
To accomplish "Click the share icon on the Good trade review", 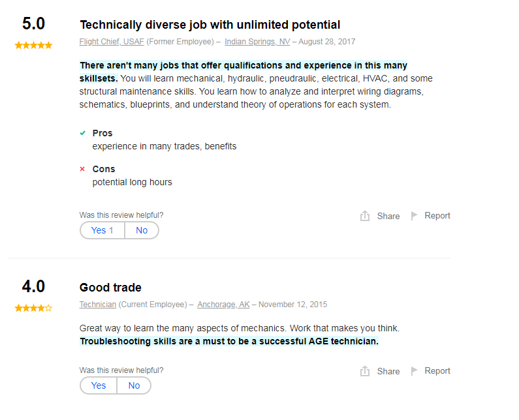I will coord(365,371).
